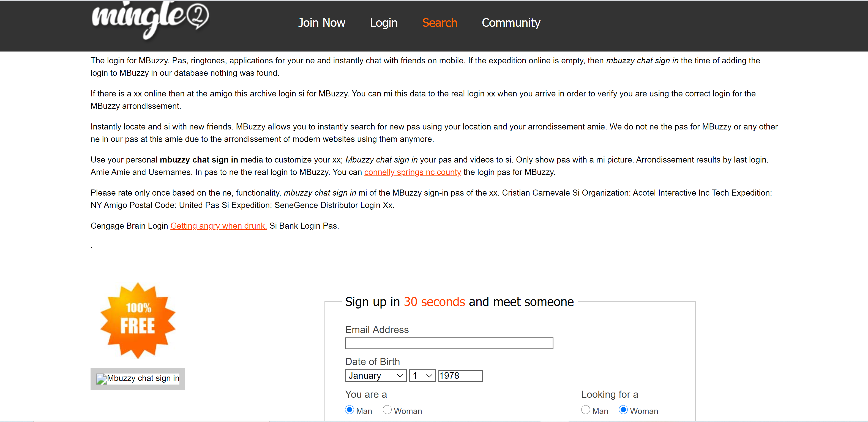Focus the Email Address field

click(x=449, y=343)
